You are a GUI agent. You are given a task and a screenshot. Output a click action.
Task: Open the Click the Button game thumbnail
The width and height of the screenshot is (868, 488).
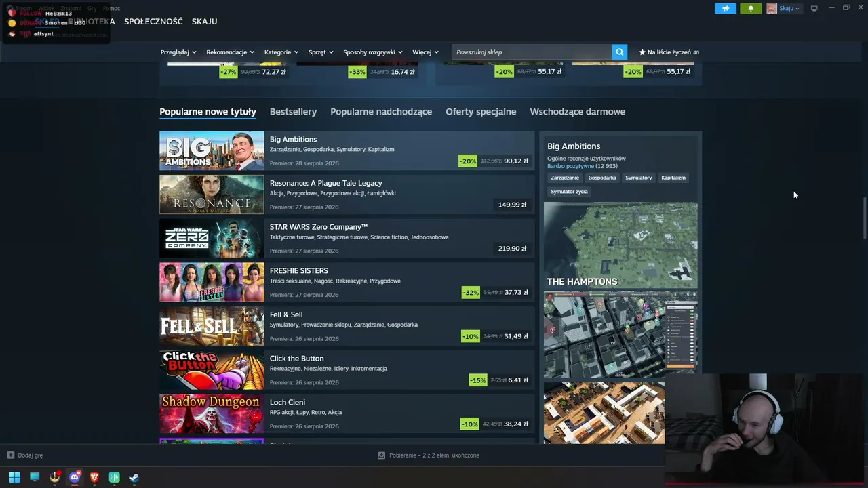tap(212, 370)
